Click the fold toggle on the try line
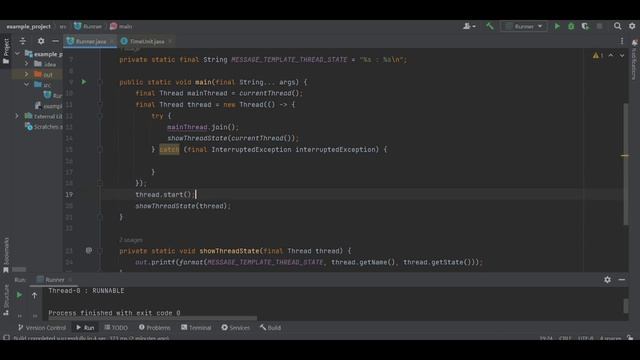The image size is (640, 360). click(x=100, y=116)
